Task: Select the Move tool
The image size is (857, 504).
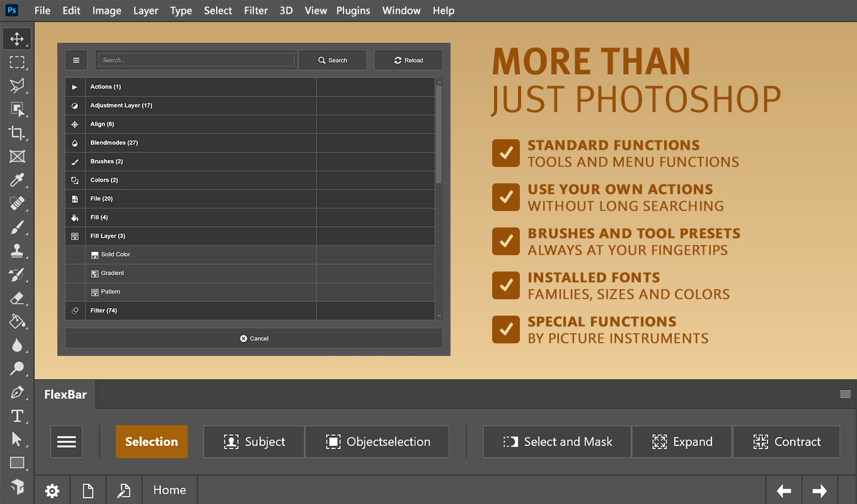Action: coord(17,38)
